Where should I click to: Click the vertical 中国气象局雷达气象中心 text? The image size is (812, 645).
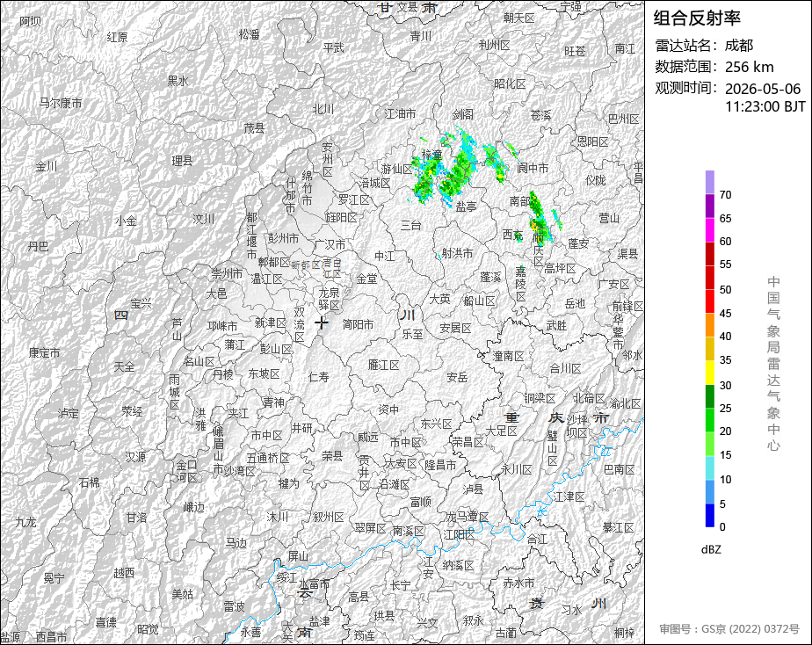773,364
